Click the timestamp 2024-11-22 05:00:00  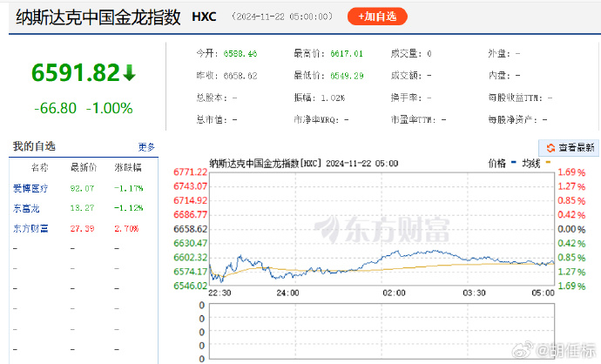point(282,17)
